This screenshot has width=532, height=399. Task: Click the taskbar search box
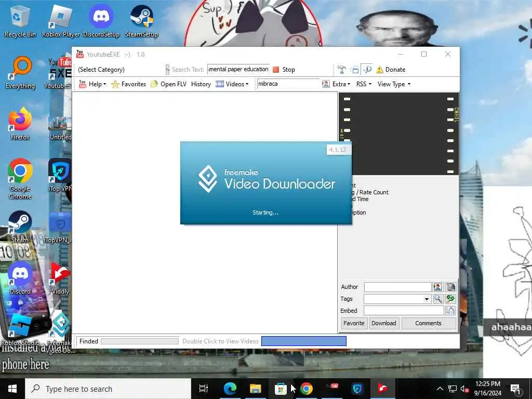coord(108,389)
